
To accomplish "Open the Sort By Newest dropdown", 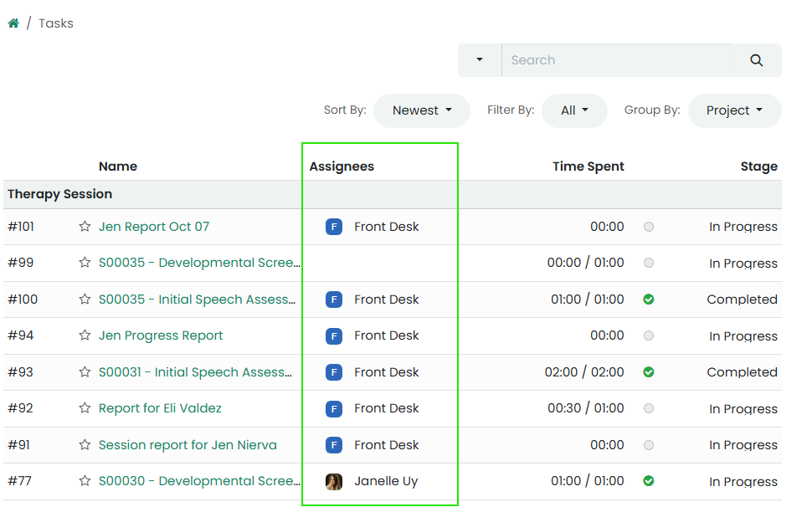I will point(421,110).
